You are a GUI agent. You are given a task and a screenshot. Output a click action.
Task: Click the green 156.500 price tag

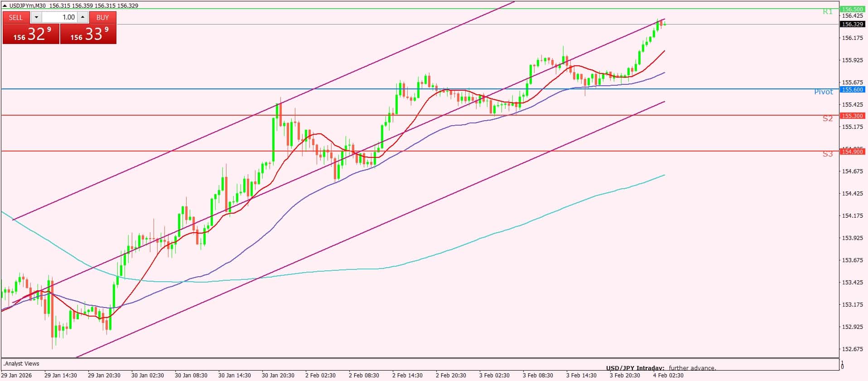[x=852, y=9]
